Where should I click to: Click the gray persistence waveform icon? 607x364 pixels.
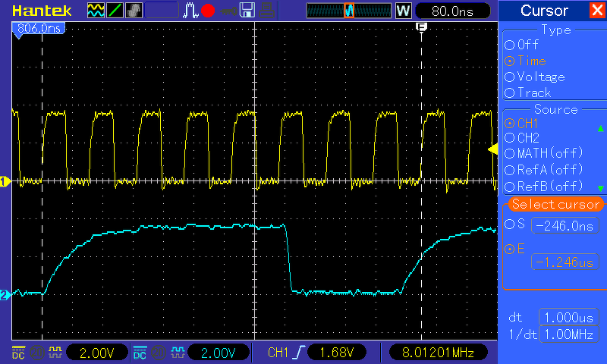(134, 11)
